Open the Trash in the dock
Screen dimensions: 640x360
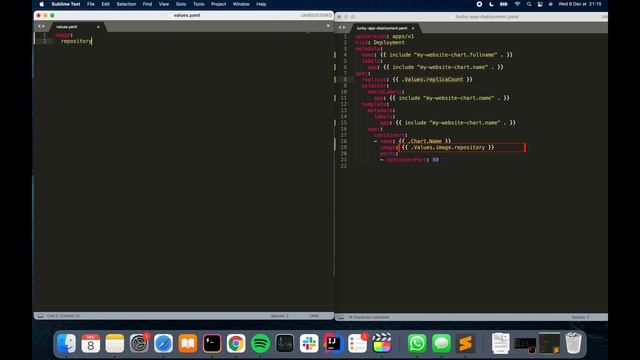tap(573, 343)
